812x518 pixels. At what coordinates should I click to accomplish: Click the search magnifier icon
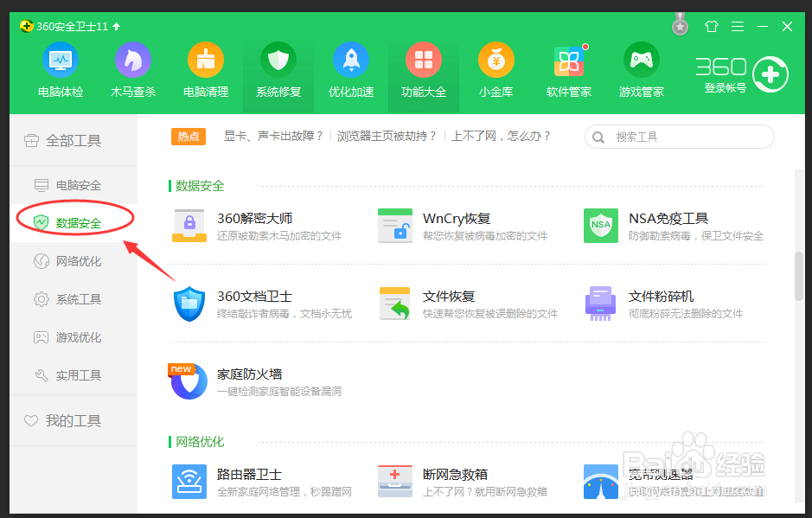click(x=598, y=137)
